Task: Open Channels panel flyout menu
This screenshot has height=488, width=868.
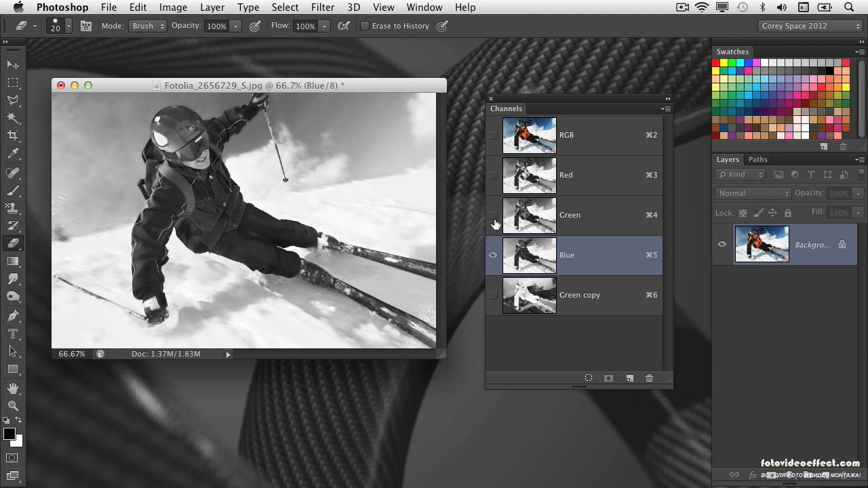Action: coord(666,108)
